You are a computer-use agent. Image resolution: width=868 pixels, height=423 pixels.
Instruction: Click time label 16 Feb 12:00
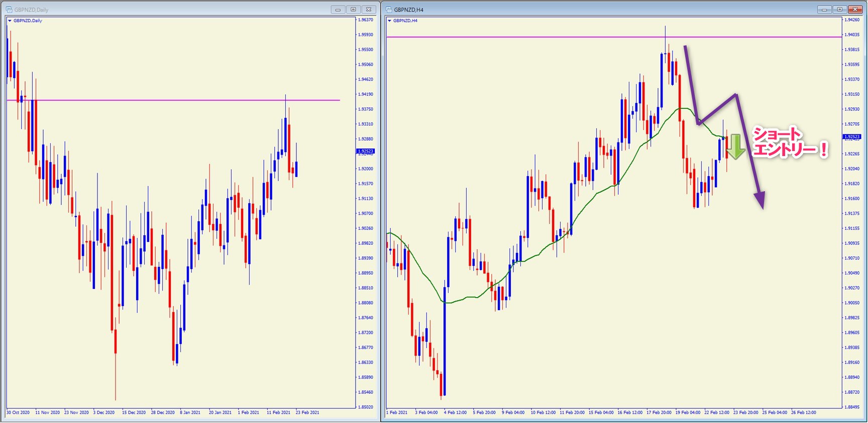630,412
